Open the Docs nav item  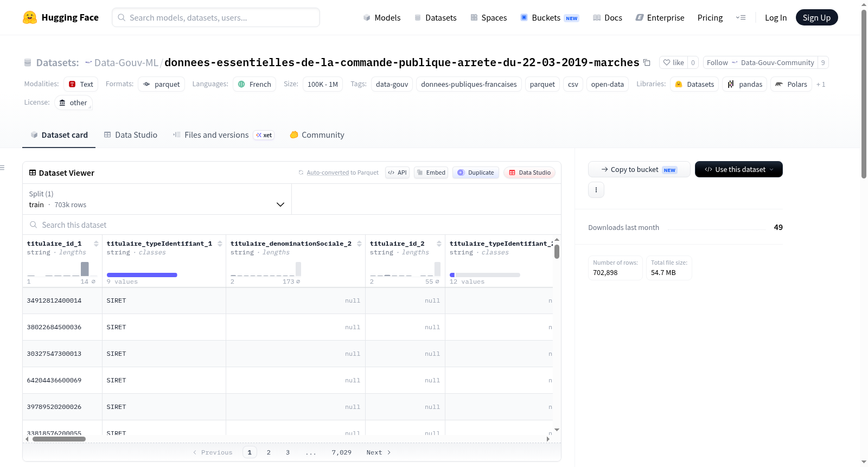pyautogui.click(x=608, y=17)
